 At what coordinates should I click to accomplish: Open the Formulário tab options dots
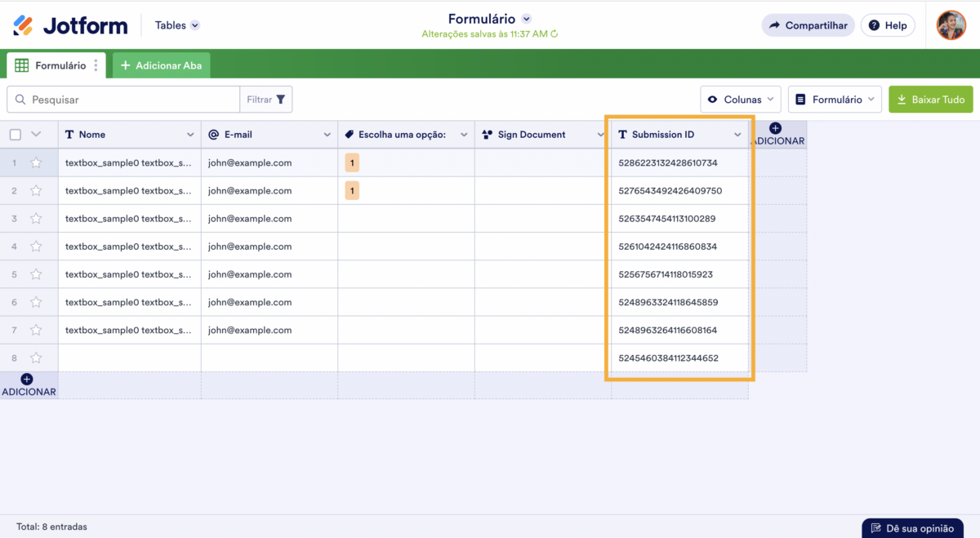coord(96,65)
